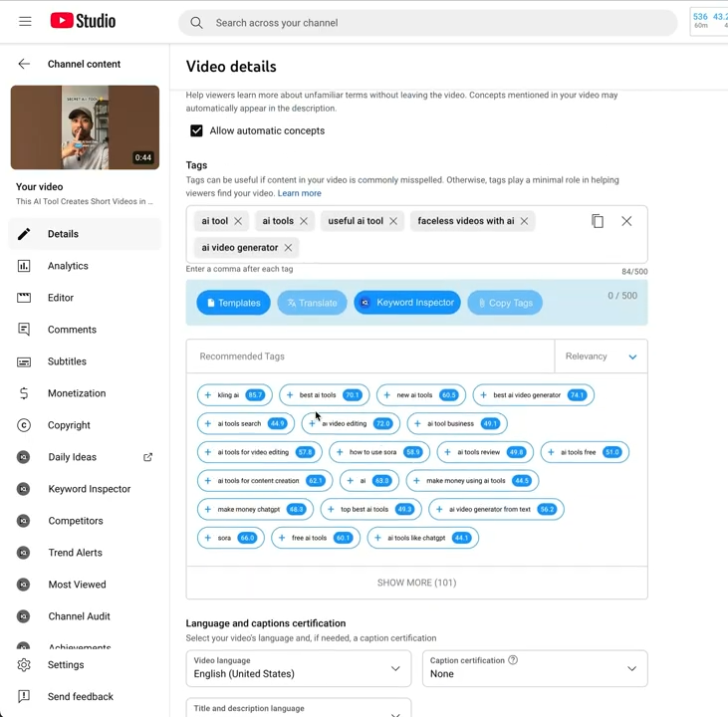Click the back arrow beside Channel content
This screenshot has height=717, width=728.
[24, 64]
